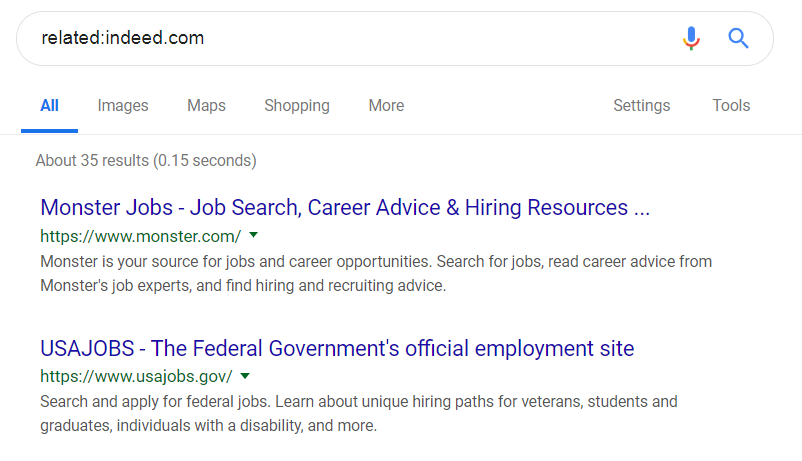Switch to the Maps results tab
This screenshot has width=802, height=461.
[x=206, y=105]
